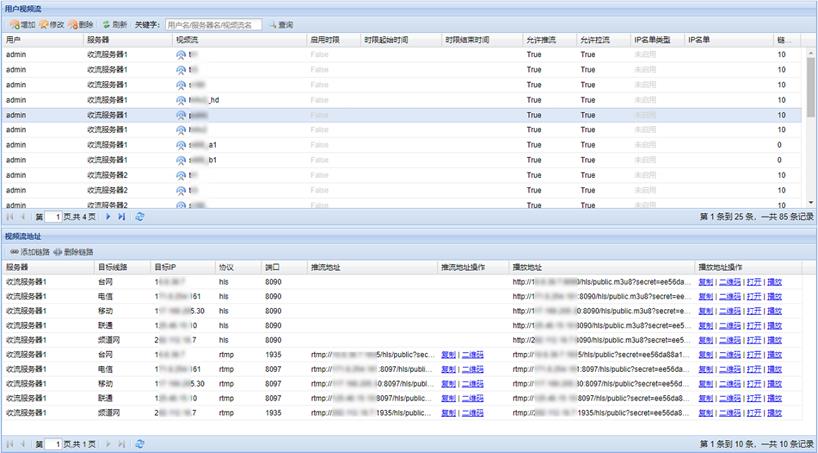
Task: Click previous-page arrow in 视频流地址 pager
Action: tap(23, 444)
